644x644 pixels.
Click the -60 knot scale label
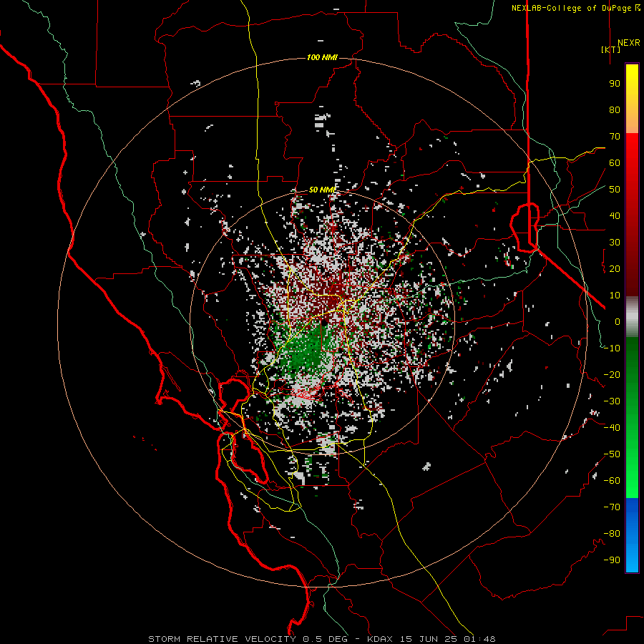click(x=612, y=481)
